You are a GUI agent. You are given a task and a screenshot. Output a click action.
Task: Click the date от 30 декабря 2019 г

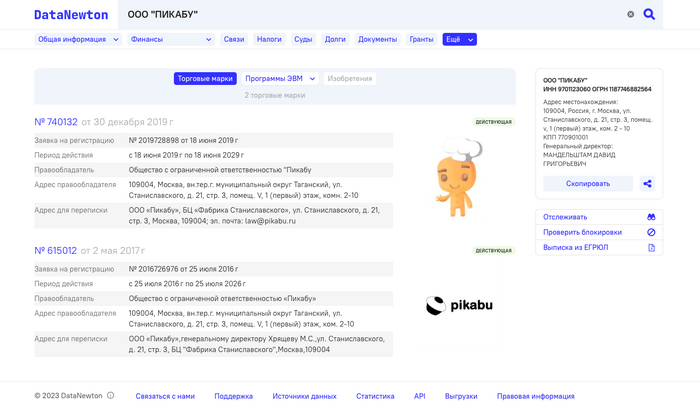[x=127, y=122]
